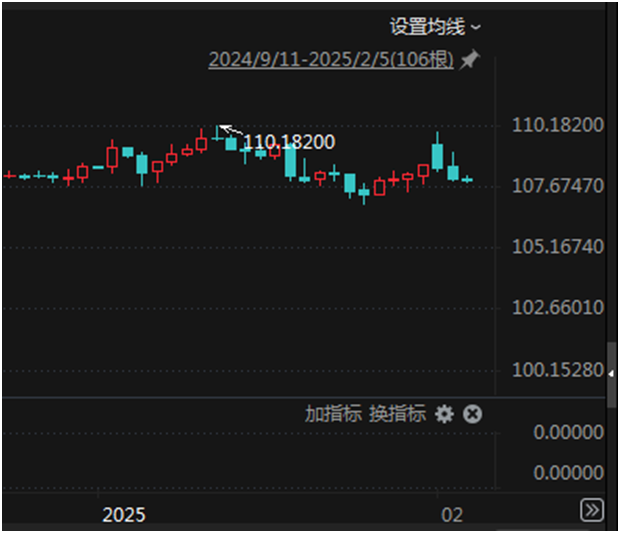
Task: Click the 2025 time axis label
Action: coord(124,515)
